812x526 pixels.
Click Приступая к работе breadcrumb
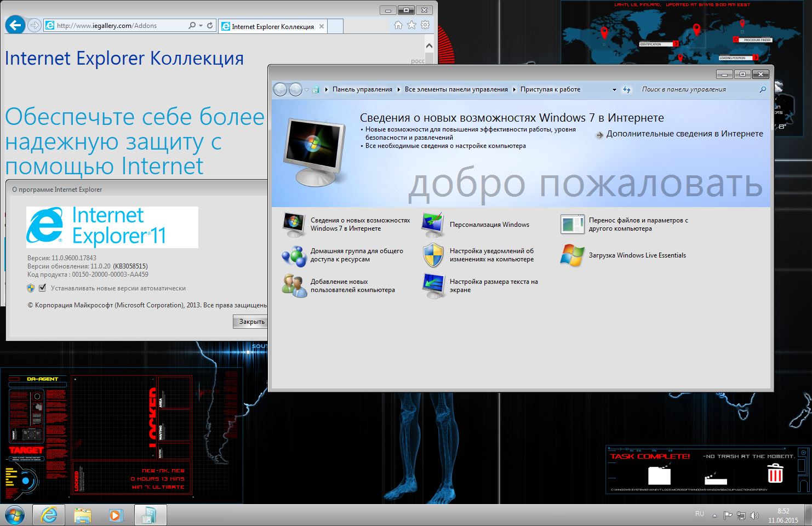click(550, 89)
